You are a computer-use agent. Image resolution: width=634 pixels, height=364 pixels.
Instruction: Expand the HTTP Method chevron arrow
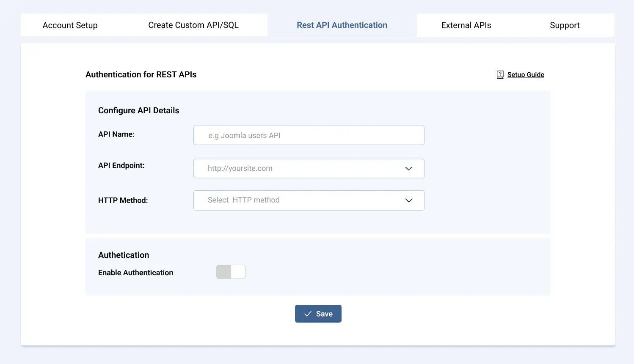click(x=409, y=200)
